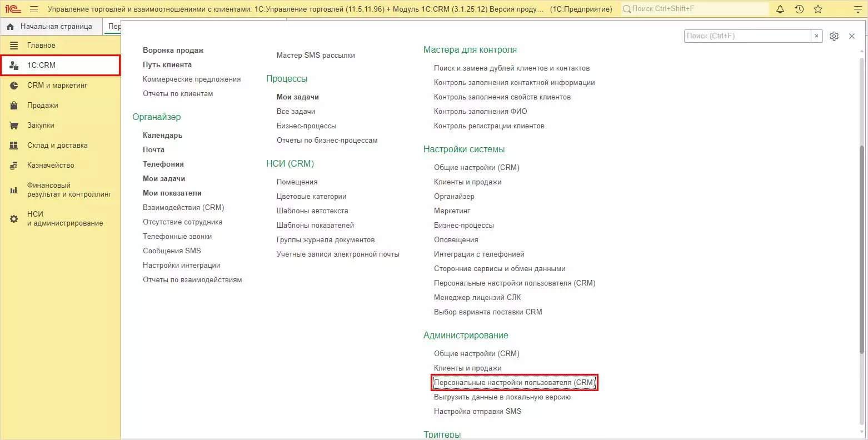Screen dimensions: 868x440
Task: Open Учетные записи электронной почты
Action: [x=338, y=254]
